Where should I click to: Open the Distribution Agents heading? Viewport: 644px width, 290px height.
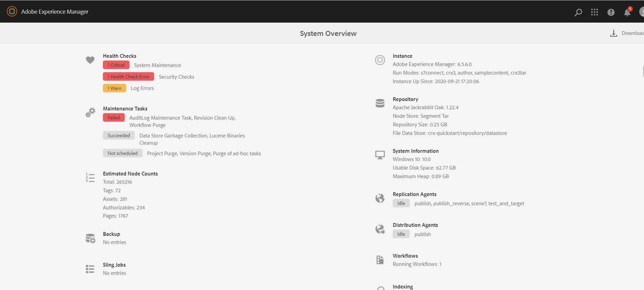click(415, 225)
